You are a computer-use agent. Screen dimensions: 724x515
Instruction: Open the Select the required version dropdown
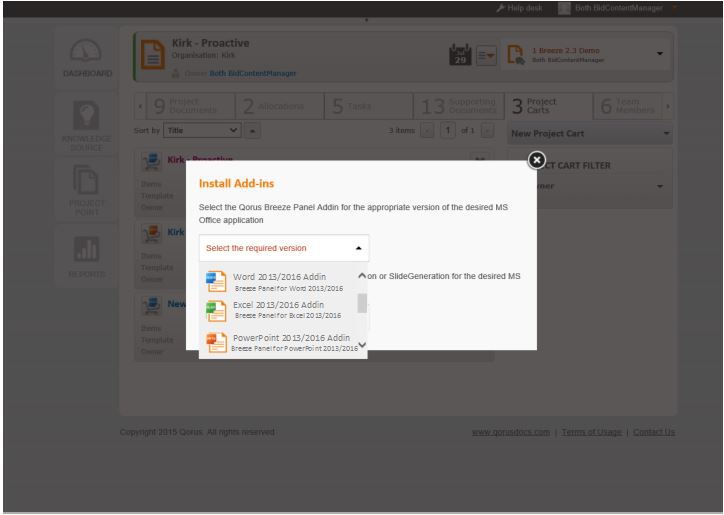(x=284, y=248)
